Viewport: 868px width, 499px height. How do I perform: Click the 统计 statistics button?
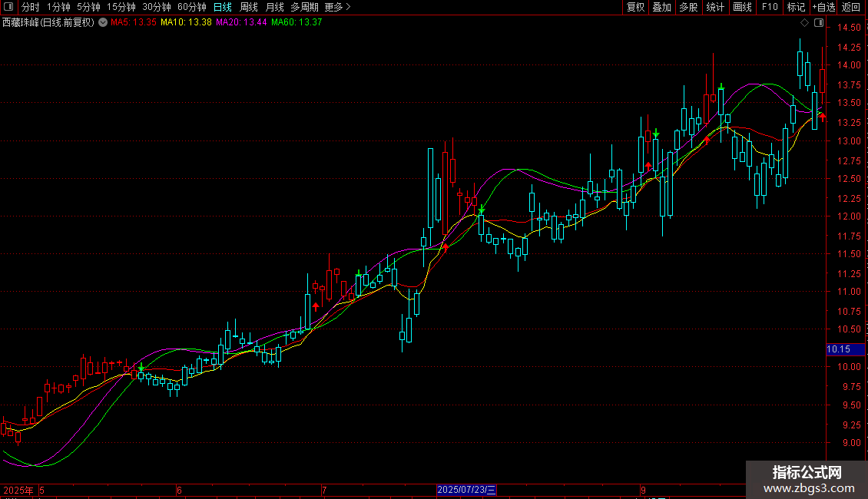point(715,7)
